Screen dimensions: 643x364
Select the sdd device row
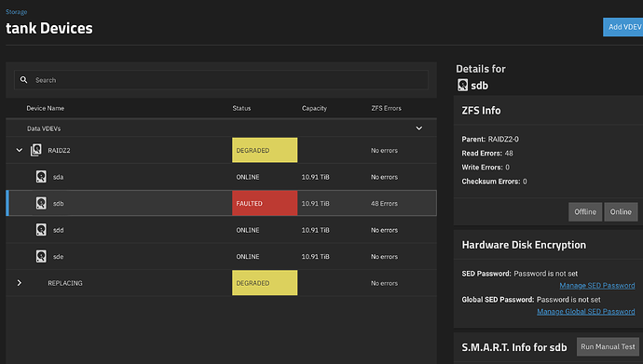pos(221,230)
